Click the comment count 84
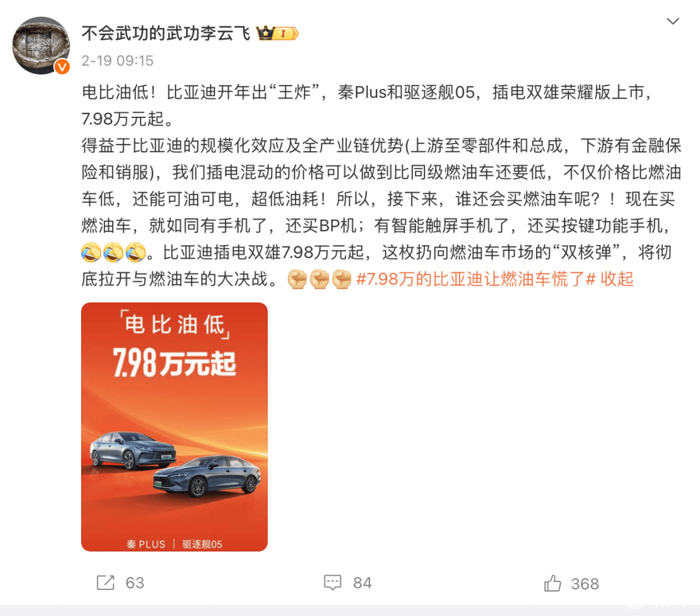Image resolution: width=700 pixels, height=616 pixels. pos(362,583)
